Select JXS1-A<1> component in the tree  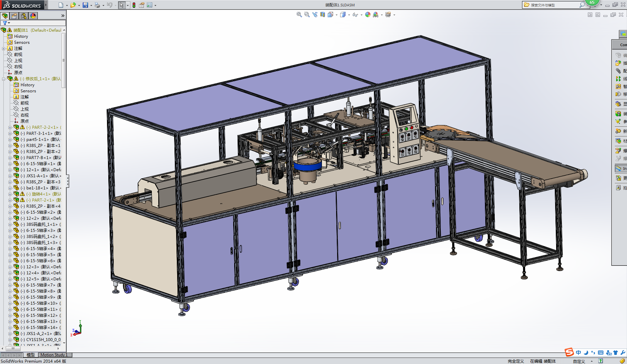[x=36, y=176]
